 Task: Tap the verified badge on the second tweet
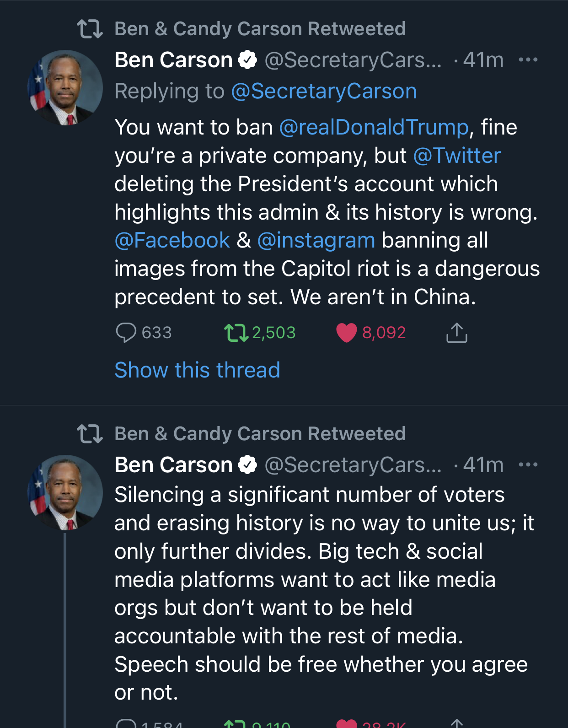(x=247, y=465)
